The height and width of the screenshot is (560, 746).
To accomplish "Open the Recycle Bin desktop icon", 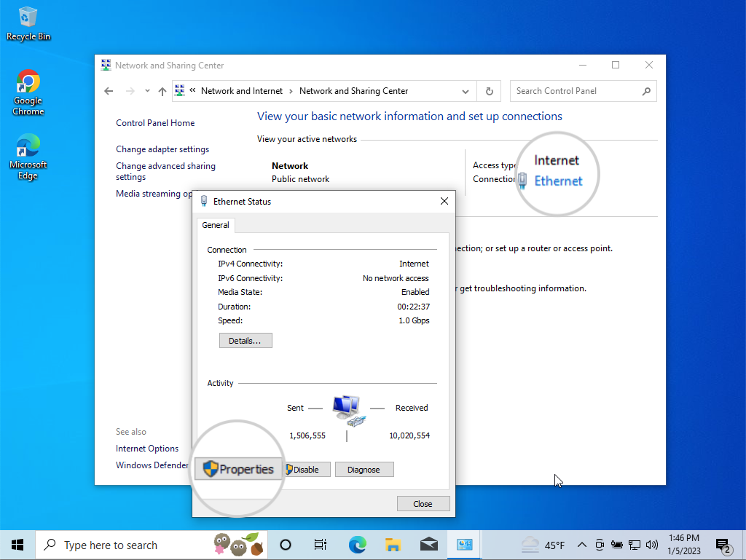I will (x=28, y=24).
